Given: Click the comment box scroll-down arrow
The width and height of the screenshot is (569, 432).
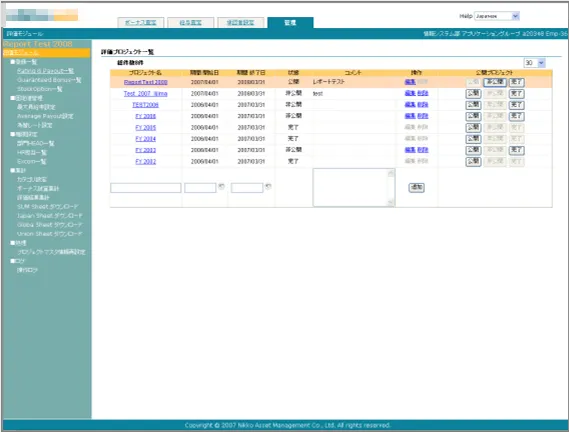Looking at the screenshot, I should click(x=391, y=203).
